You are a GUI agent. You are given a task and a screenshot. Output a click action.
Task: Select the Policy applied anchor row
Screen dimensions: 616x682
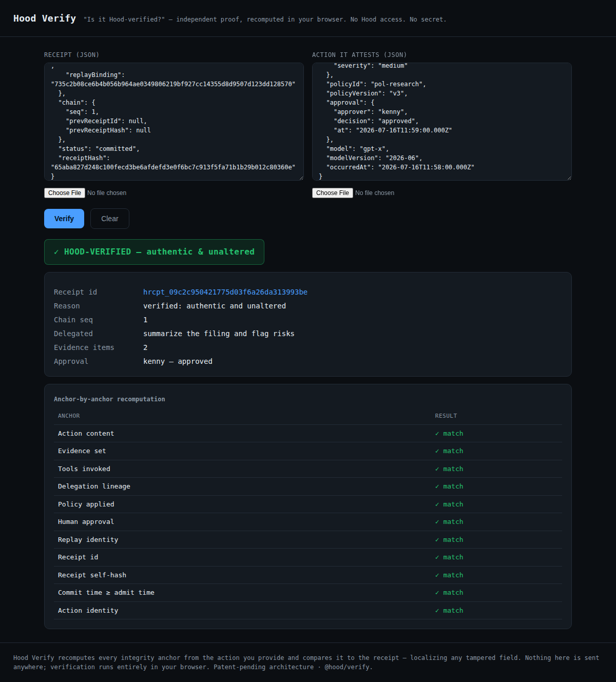point(308,504)
